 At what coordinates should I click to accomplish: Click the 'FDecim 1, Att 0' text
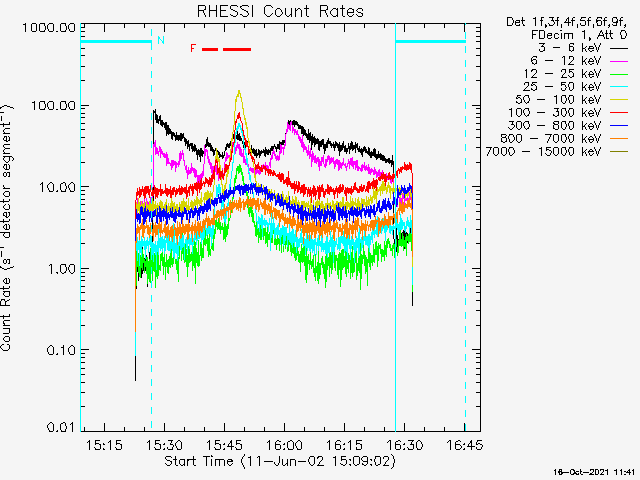point(579,35)
